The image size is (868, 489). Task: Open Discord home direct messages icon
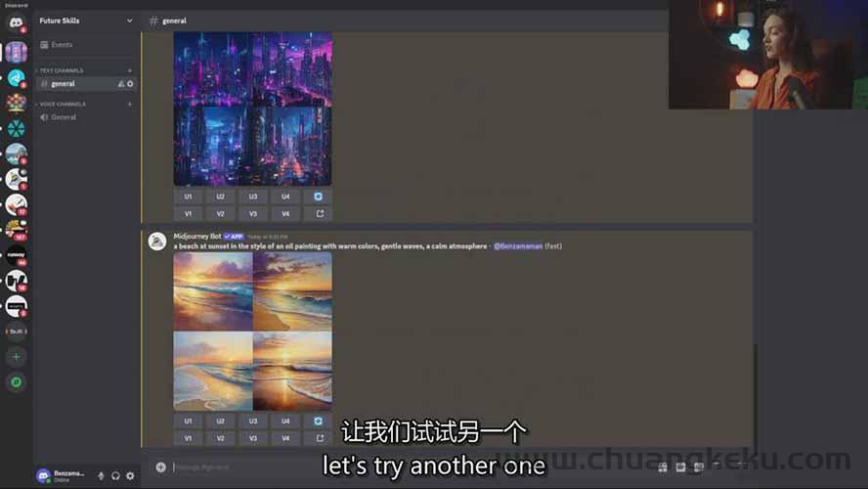pyautogui.click(x=16, y=22)
